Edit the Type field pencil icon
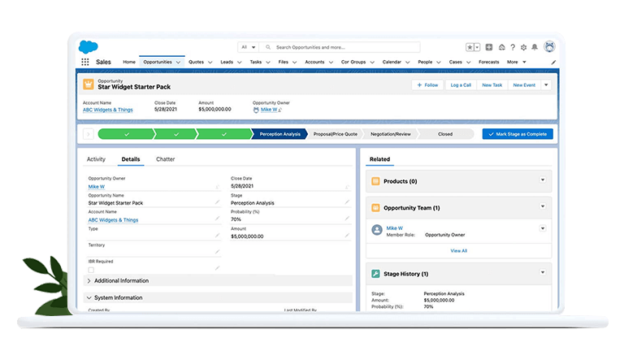 tap(217, 236)
